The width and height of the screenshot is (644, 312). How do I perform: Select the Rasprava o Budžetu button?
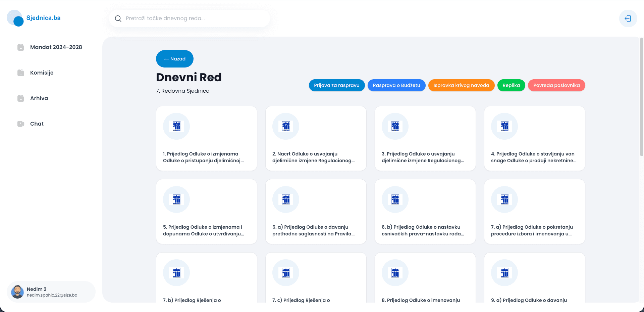click(x=396, y=85)
